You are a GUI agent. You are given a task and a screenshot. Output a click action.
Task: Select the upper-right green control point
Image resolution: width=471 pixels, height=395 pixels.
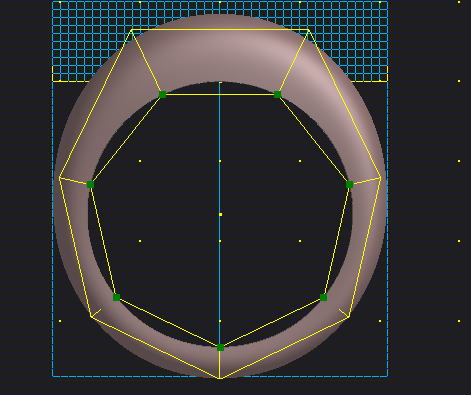[x=277, y=95]
